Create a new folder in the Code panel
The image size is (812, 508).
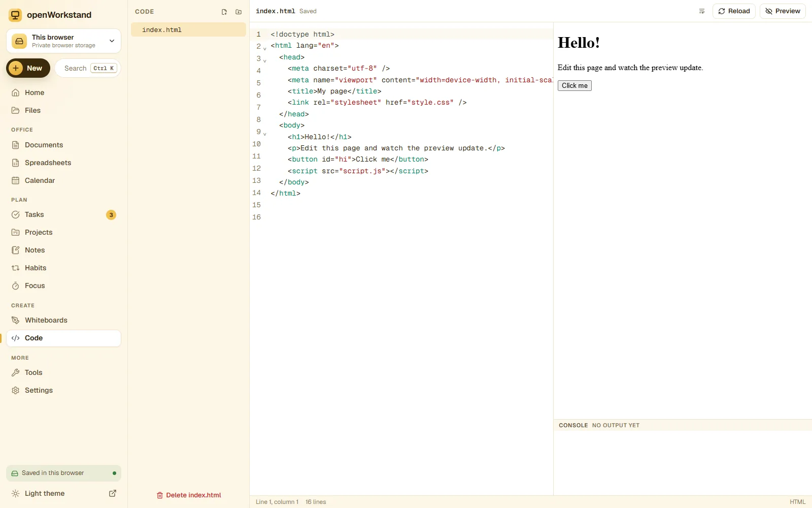click(x=239, y=12)
